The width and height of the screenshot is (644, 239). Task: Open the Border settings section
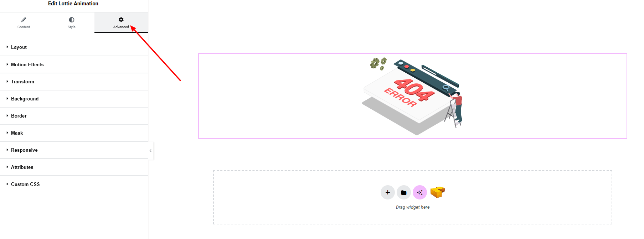pyautogui.click(x=74, y=116)
